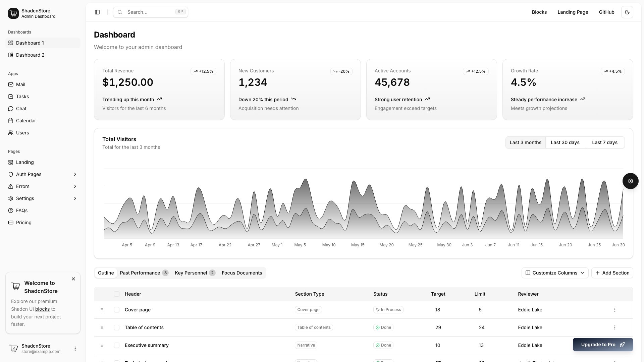The height and width of the screenshot is (362, 644).
Task: Open the Chat section
Action: [21, 109]
